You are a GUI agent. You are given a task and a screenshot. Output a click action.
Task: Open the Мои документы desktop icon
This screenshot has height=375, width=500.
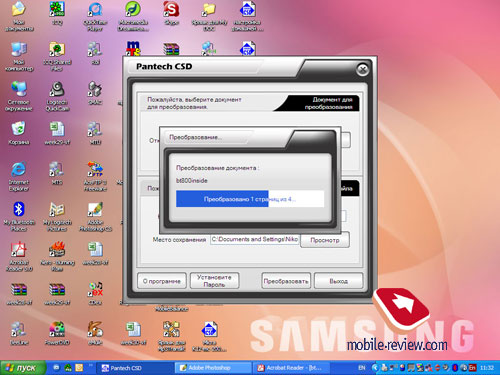pyautogui.click(x=19, y=16)
